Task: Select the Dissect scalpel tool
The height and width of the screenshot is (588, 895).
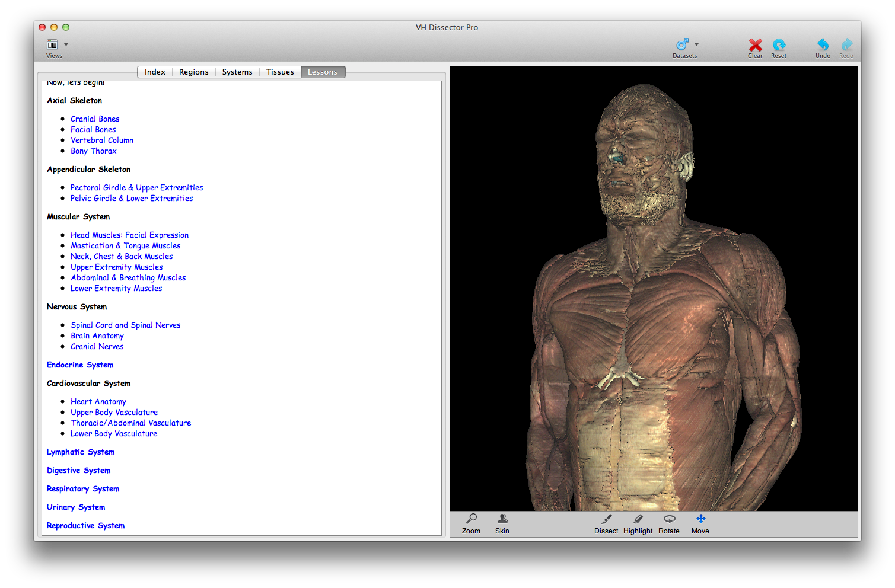Action: (x=606, y=519)
